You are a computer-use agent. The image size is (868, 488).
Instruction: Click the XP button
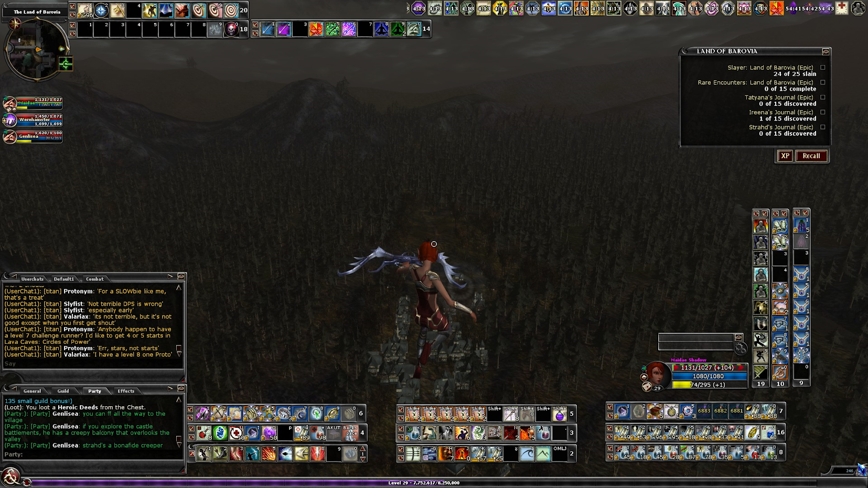(x=785, y=156)
